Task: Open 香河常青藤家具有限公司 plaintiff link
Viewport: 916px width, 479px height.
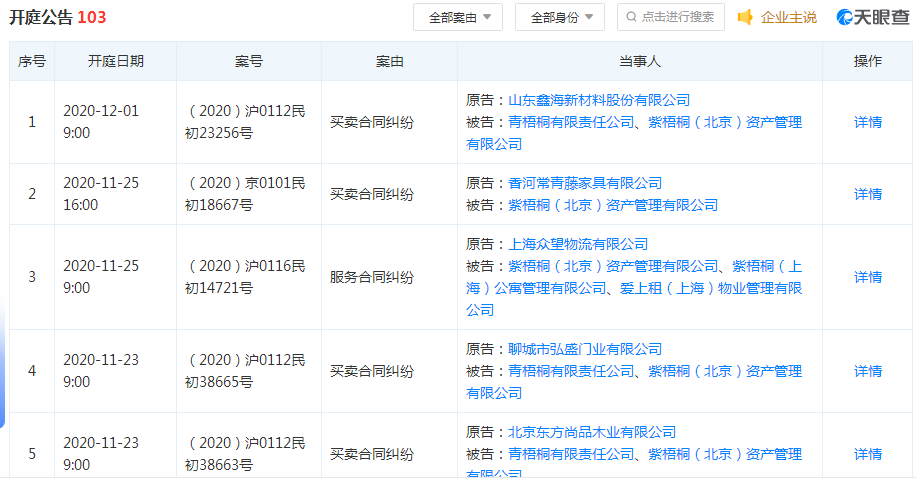Action: pos(585,183)
